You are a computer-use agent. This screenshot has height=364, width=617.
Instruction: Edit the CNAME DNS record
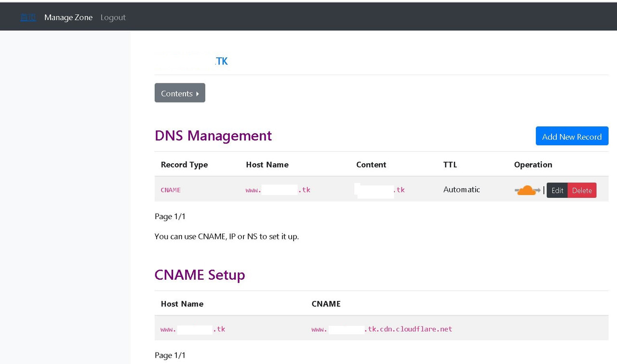tap(557, 190)
